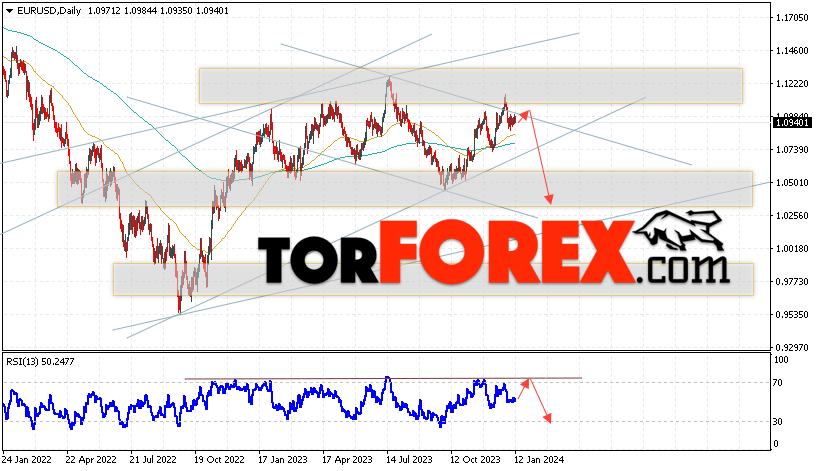Image resolution: width=816 pixels, height=471 pixels.
Task: Open the EURUSD chart menu triangle
Action: (x=9, y=11)
